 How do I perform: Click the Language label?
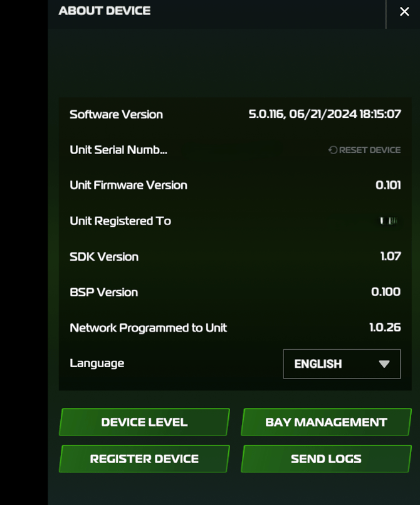pos(97,363)
